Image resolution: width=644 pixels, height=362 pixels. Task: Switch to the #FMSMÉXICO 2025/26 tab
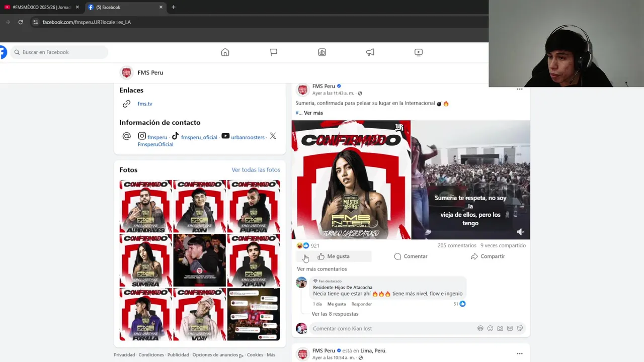(42, 7)
